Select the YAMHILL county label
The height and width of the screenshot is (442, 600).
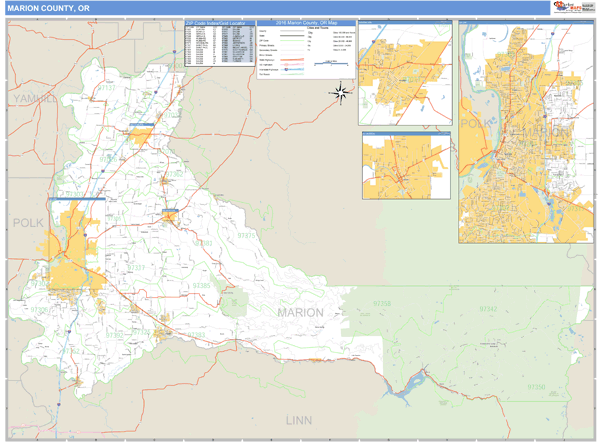tap(35, 99)
